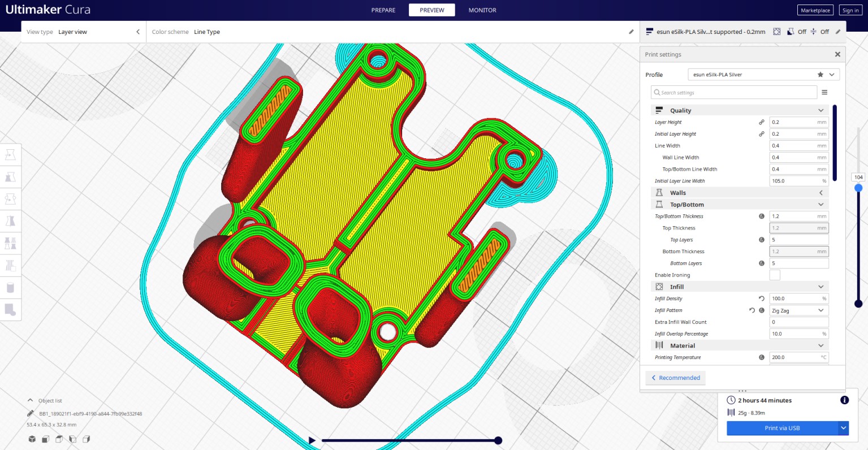
Task: Collapse the Quality settings section
Action: (740, 110)
